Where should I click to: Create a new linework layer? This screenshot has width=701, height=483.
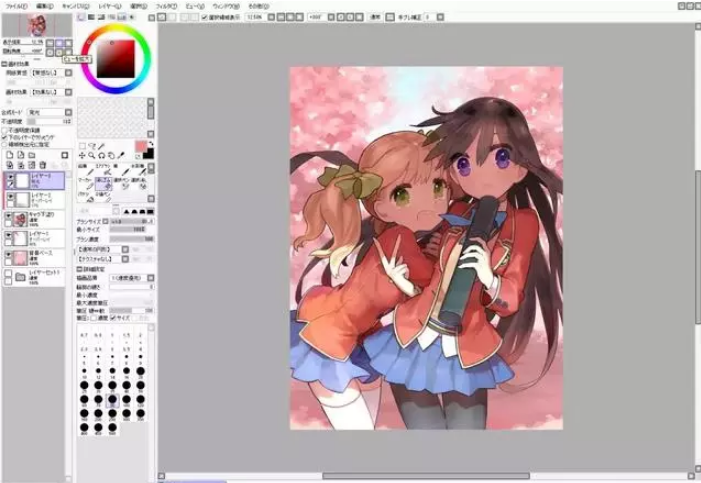21,155
